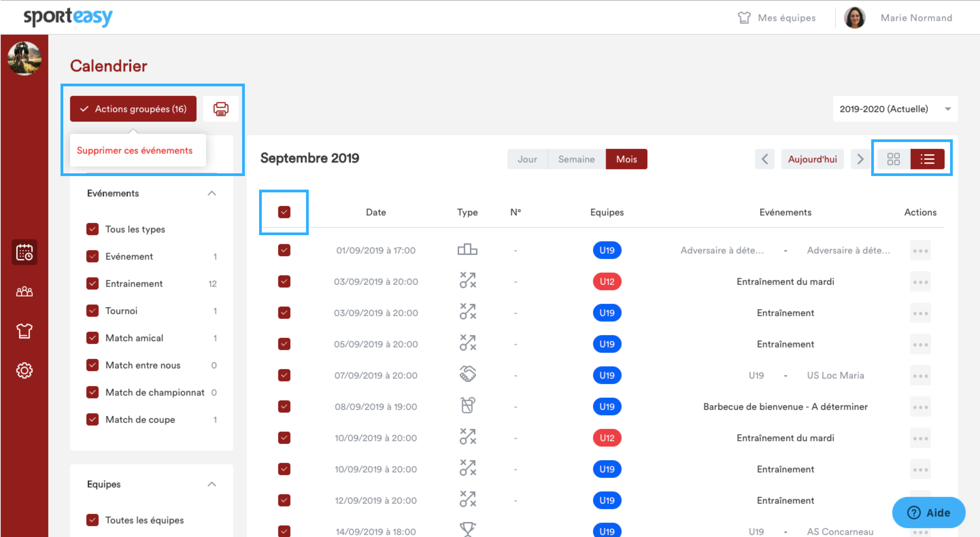This screenshot has height=537, width=980.
Task: Collapse the Equipes filter section
Action: click(x=212, y=484)
